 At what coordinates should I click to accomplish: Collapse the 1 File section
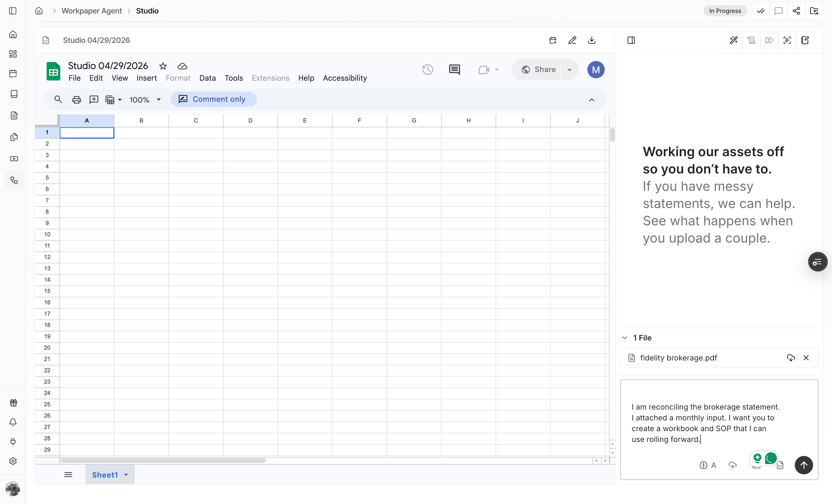[x=625, y=338]
